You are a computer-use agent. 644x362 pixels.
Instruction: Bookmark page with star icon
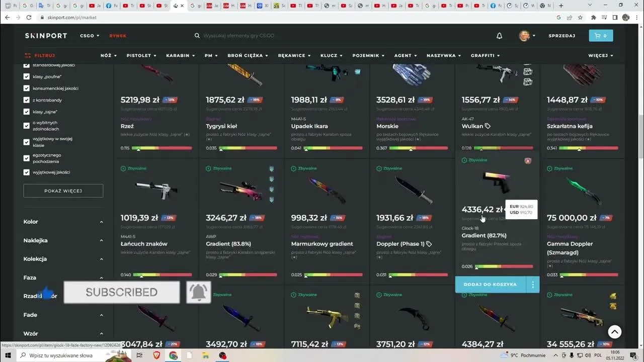(580, 17)
